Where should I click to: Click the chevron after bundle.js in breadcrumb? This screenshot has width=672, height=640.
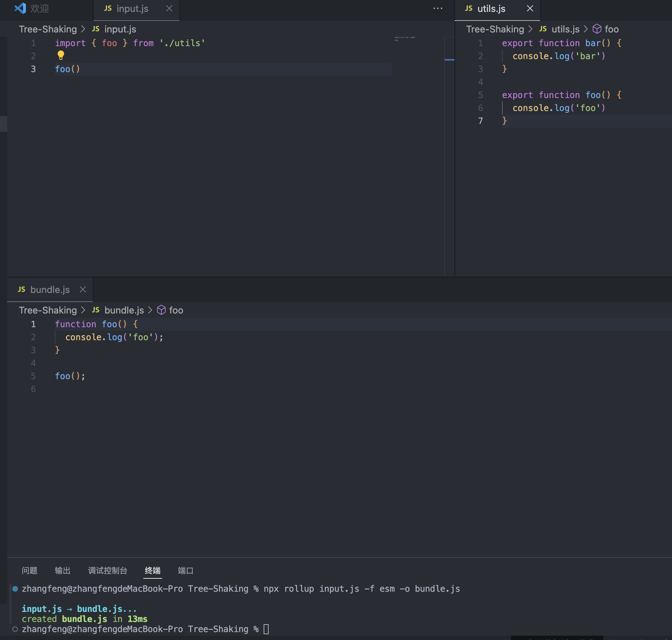point(150,310)
